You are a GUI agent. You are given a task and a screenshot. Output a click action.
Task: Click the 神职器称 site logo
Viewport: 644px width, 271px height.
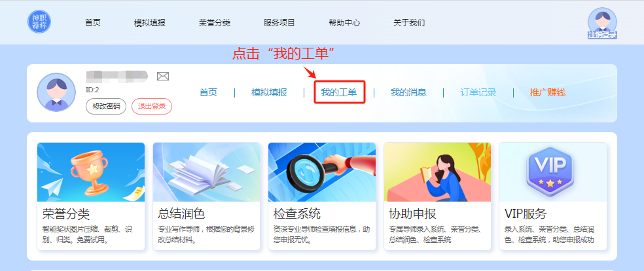(39, 22)
